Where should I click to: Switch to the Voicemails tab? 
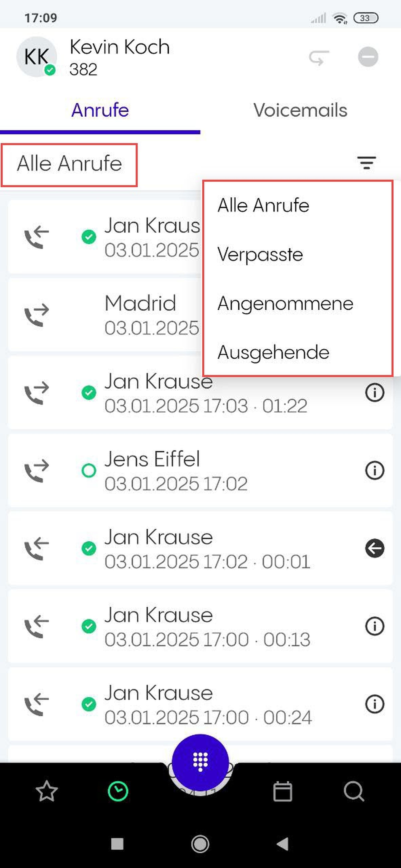pos(300,110)
